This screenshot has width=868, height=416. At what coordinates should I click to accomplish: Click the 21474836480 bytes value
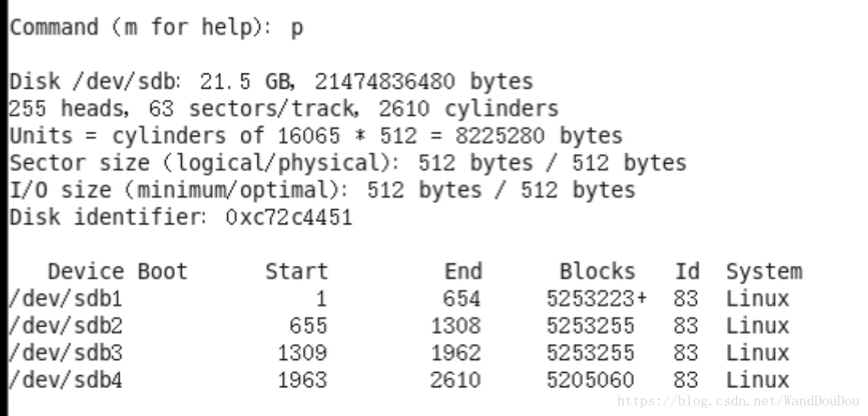(x=424, y=82)
